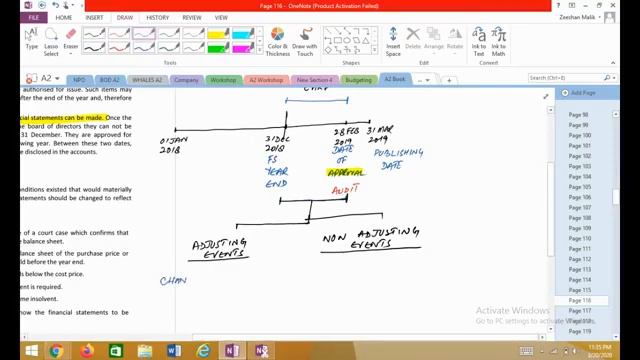Switch to the REVIEW ribbon tab
Viewport: 640px width, 360px height.
[x=192, y=18]
